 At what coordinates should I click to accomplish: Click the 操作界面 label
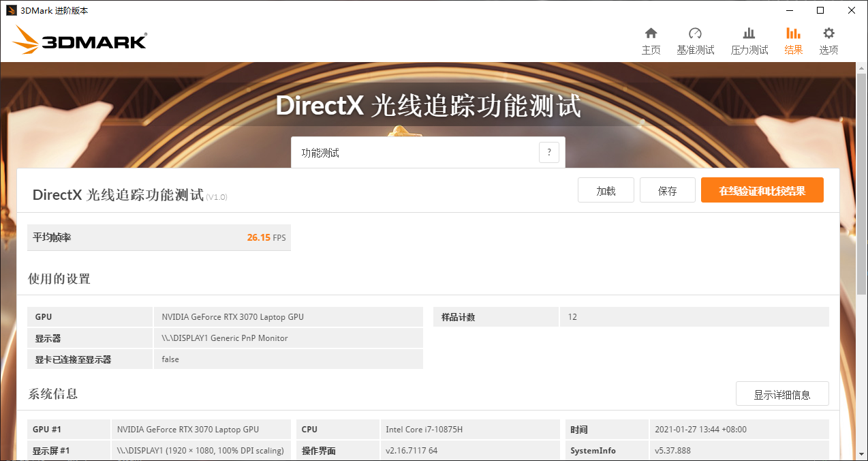click(319, 451)
